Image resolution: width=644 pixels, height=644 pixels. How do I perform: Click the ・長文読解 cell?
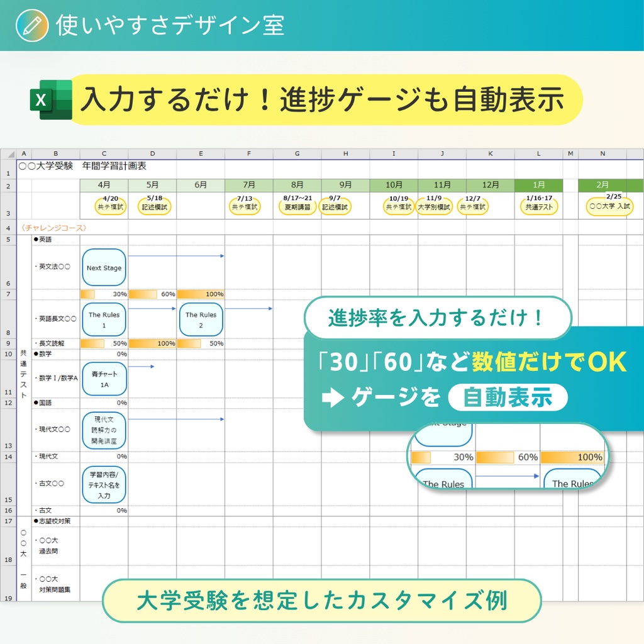(56, 343)
